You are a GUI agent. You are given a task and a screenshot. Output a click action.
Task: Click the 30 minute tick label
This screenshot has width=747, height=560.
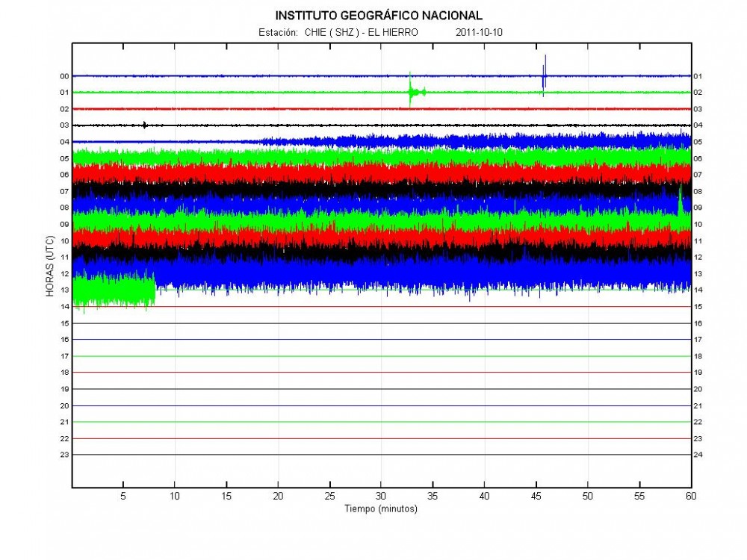tap(381, 496)
